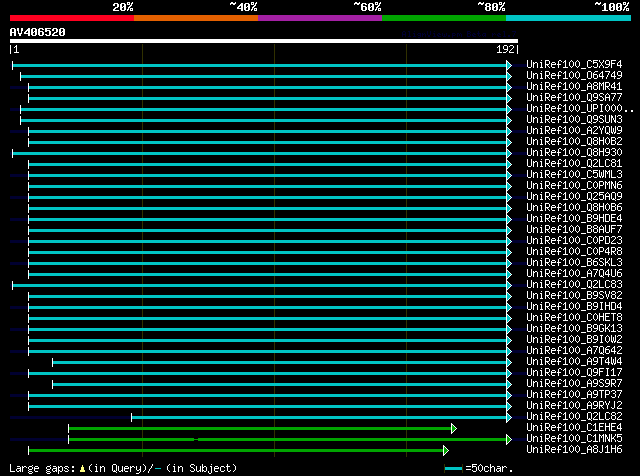Open the UniRef100_O64749 hit label
The width and height of the screenshot is (640, 476).
point(574,75)
